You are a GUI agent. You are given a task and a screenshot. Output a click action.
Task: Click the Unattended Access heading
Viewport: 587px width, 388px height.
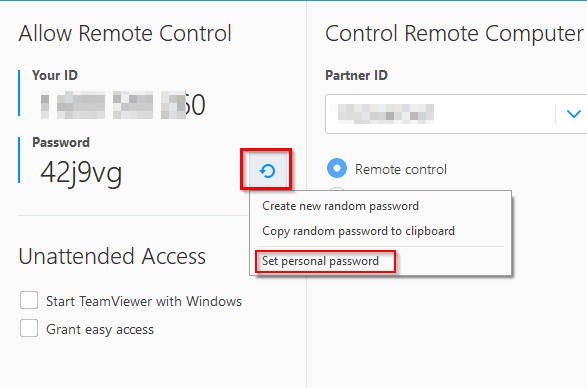coord(112,257)
